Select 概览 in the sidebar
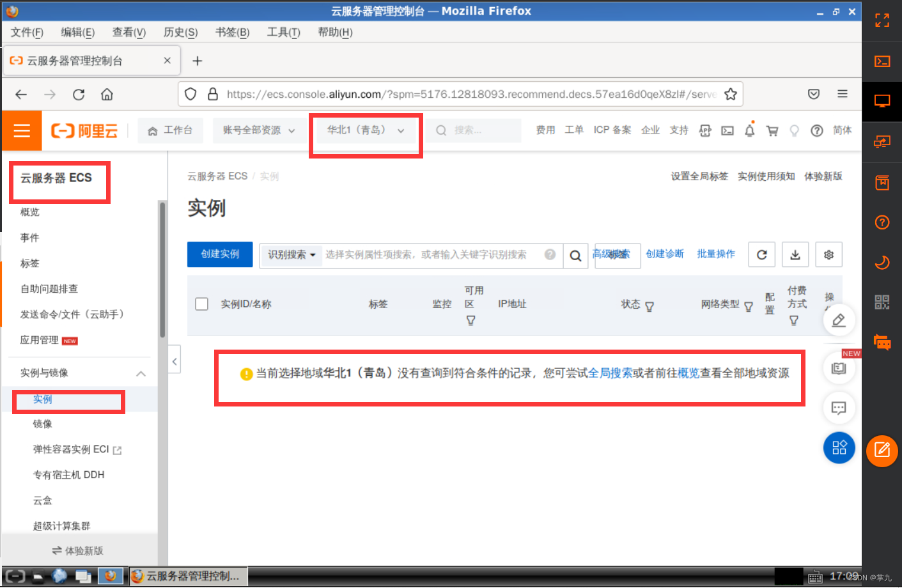The image size is (902, 588). tap(30, 212)
